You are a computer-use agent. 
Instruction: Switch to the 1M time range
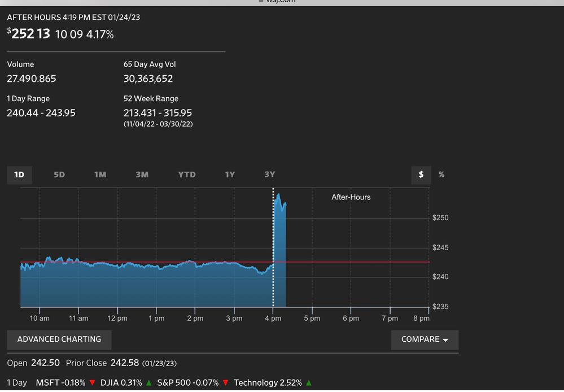(100, 175)
